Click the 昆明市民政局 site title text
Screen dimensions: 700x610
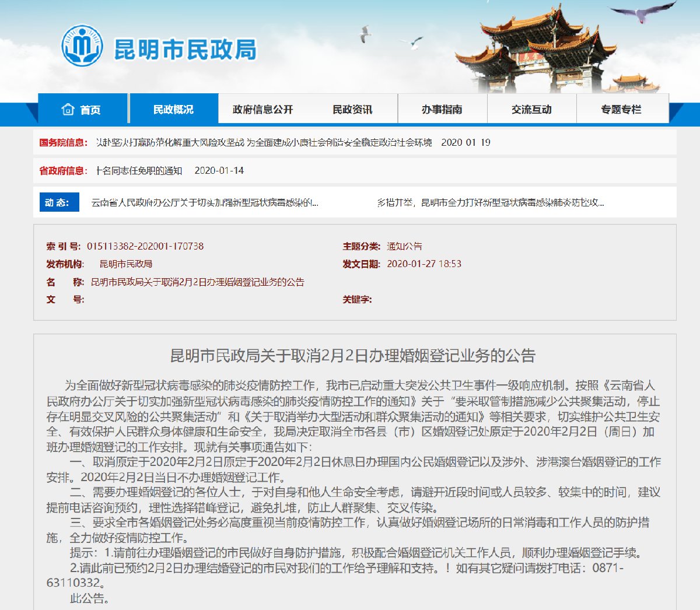[185, 50]
